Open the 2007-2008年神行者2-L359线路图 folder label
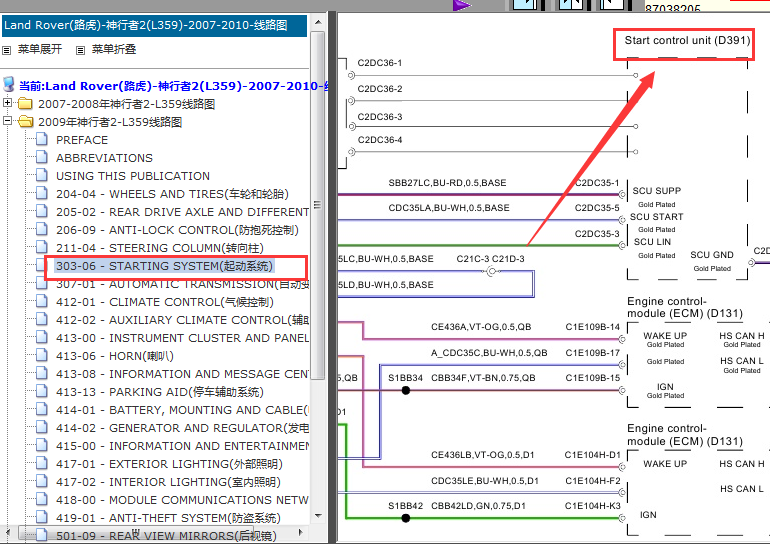Screen dimensions: 770x544 click(x=127, y=104)
